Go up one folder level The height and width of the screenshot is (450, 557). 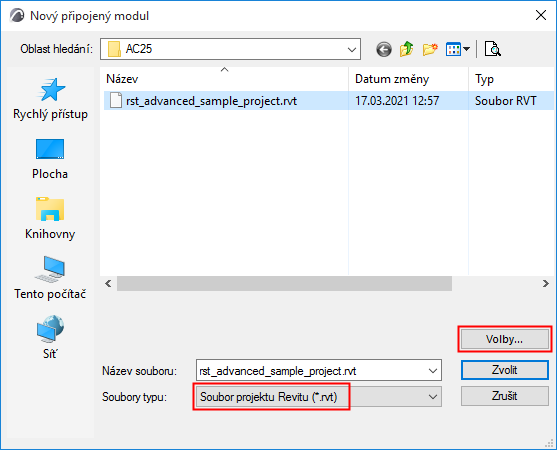(x=407, y=49)
